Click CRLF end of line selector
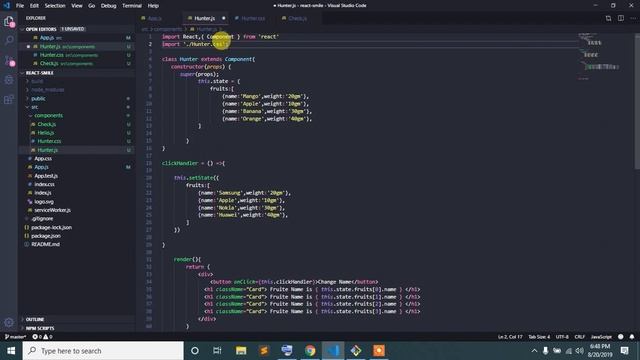This screenshot has height=360, width=640. point(580,337)
